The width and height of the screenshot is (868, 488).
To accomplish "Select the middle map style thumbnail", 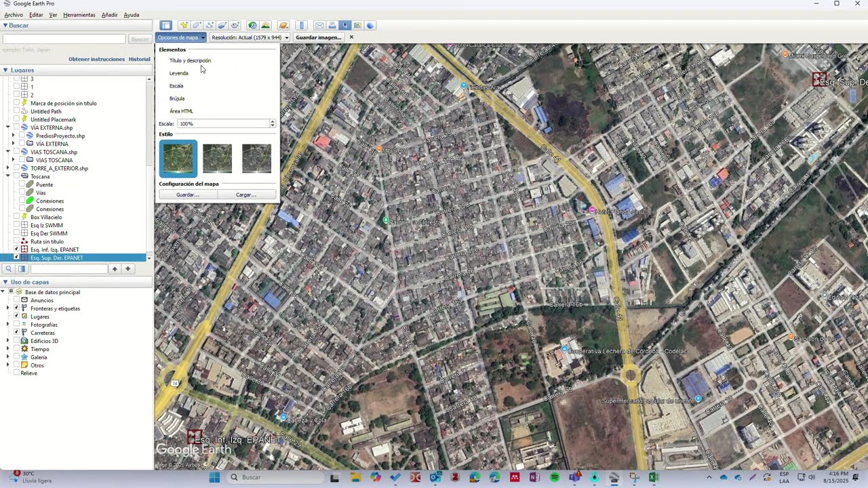I will coord(217,159).
